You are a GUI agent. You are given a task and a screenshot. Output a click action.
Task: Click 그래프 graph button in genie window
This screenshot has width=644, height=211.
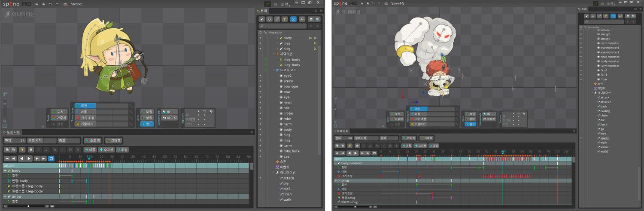pos(426,138)
